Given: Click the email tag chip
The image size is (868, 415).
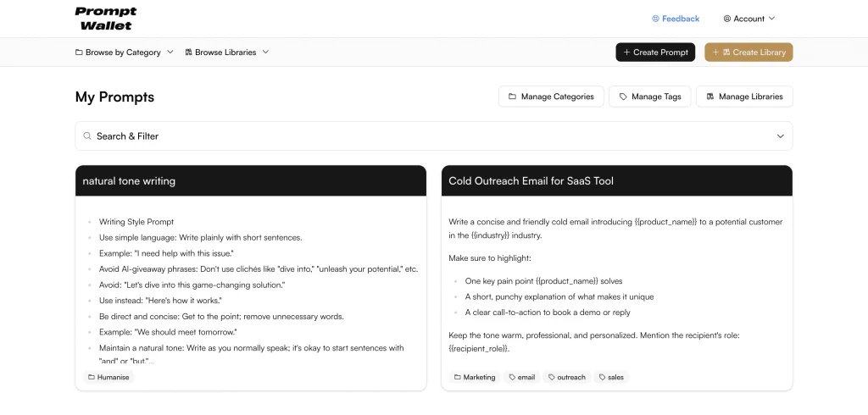Looking at the screenshot, I should [x=521, y=377].
